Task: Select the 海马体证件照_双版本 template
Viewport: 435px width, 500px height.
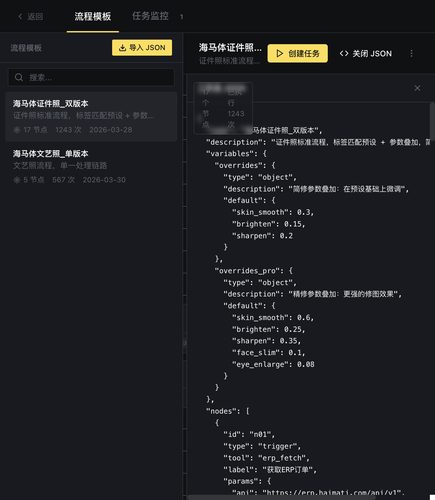Action: (91, 117)
